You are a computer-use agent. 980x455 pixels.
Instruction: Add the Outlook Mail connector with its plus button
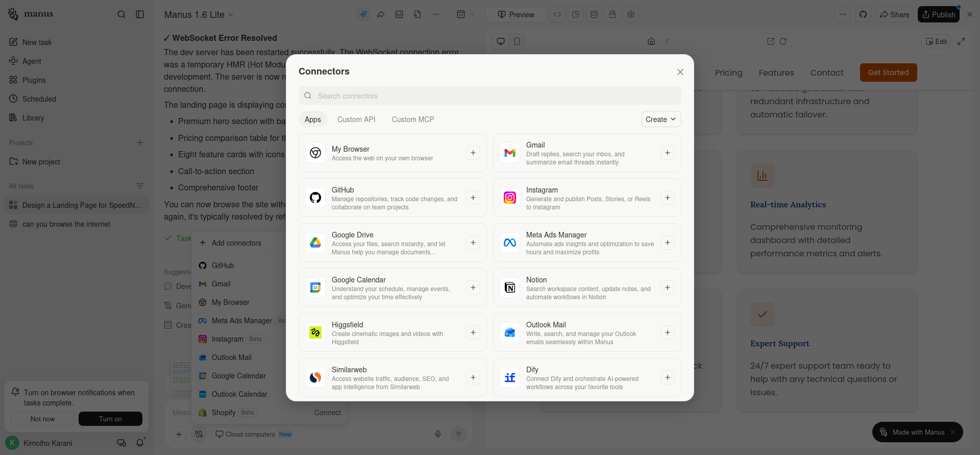pos(668,332)
